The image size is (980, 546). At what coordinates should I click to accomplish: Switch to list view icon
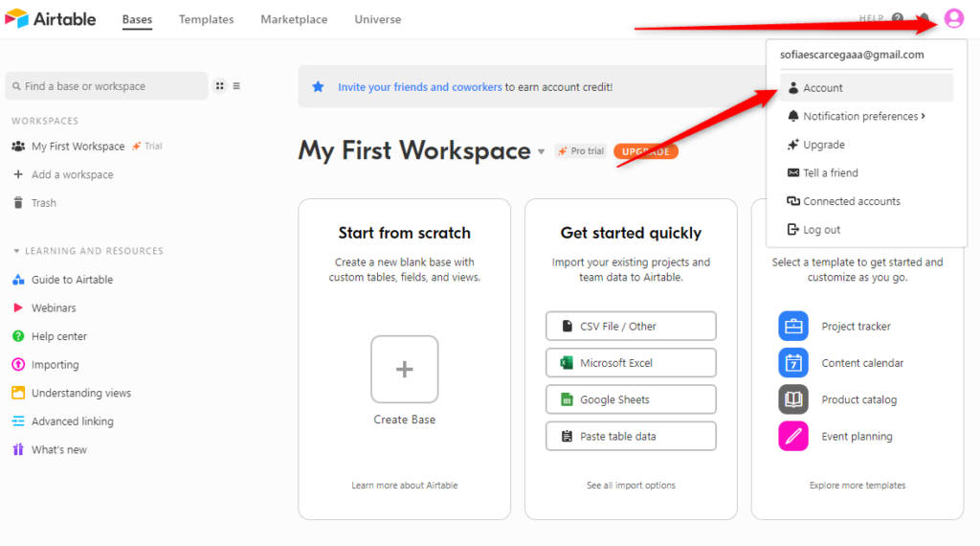[x=236, y=86]
